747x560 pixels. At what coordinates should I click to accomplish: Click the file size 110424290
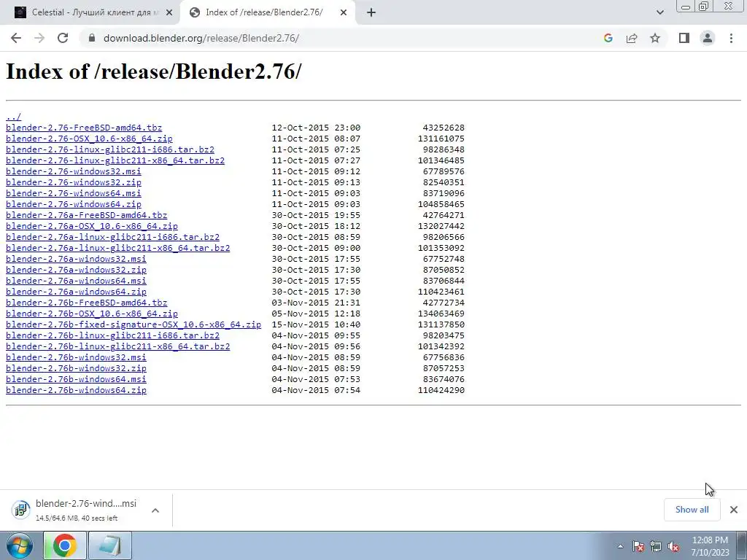(x=441, y=391)
